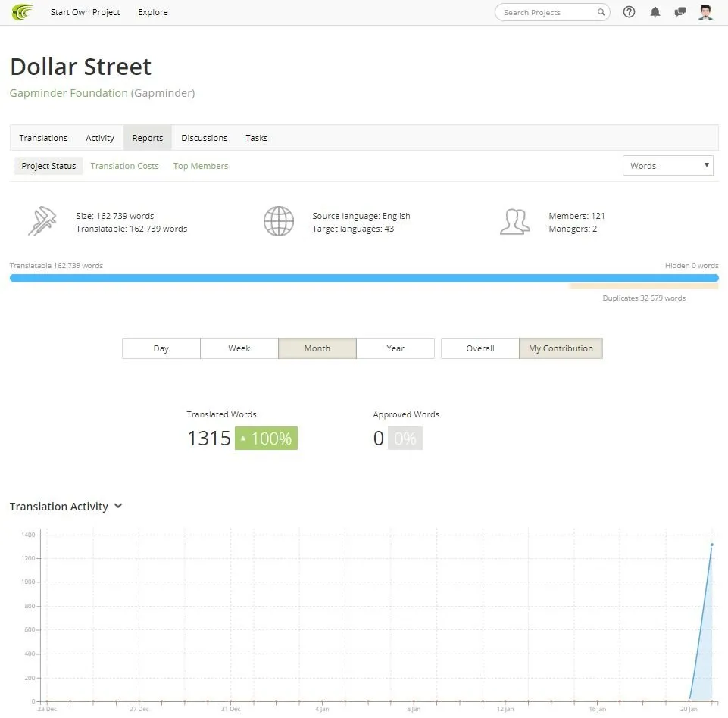This screenshot has height=718, width=728.
Task: Click 'Translatable: 162 739 words' info text
Action: point(131,229)
